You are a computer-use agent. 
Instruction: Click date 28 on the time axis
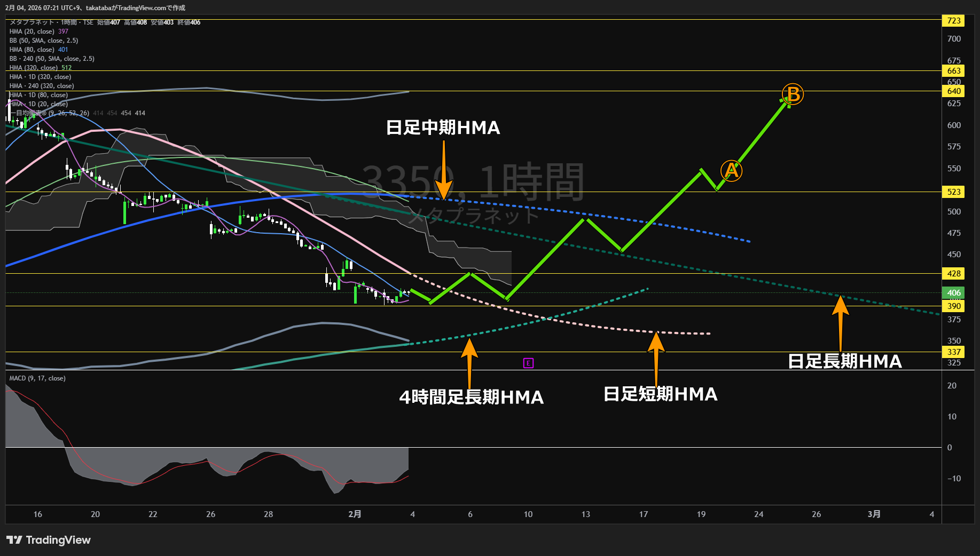point(268,514)
